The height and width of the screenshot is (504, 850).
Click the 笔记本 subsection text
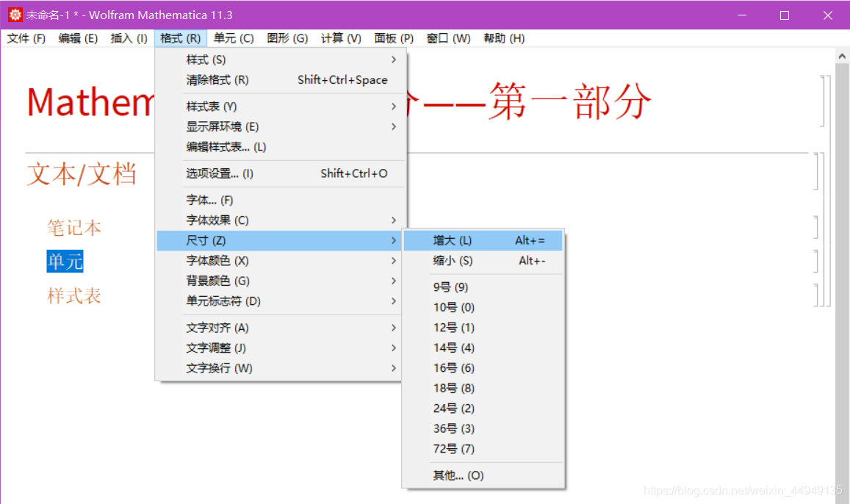click(x=74, y=228)
